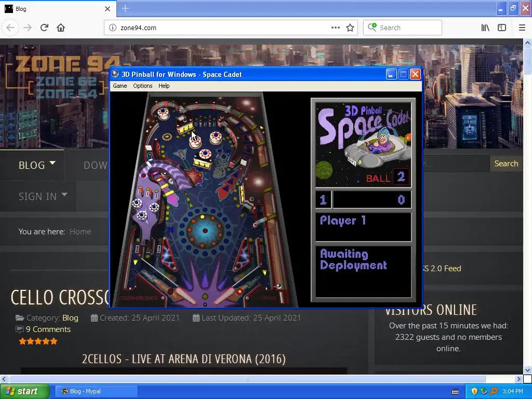
Task: Click the Awaiting Deployment message panel
Action: [x=363, y=272]
